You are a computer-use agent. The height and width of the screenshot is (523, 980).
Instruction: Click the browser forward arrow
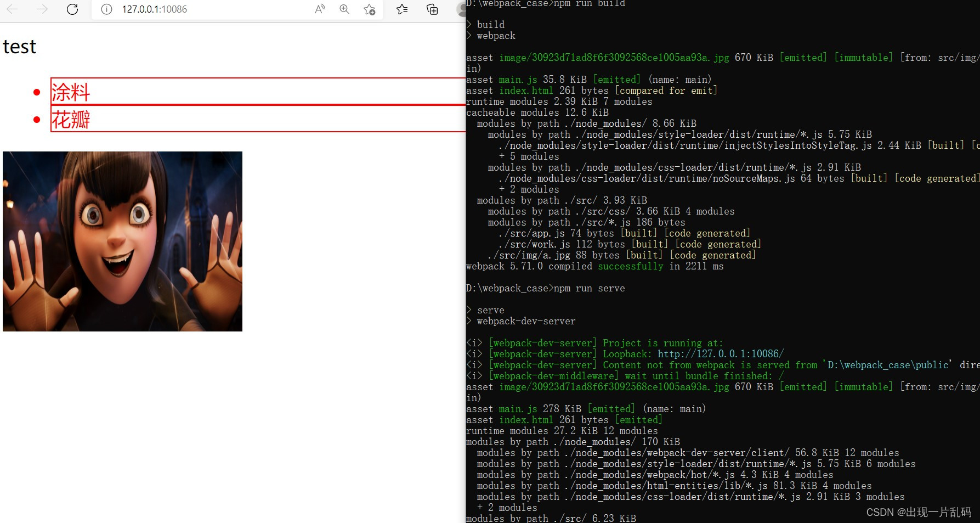coord(42,9)
